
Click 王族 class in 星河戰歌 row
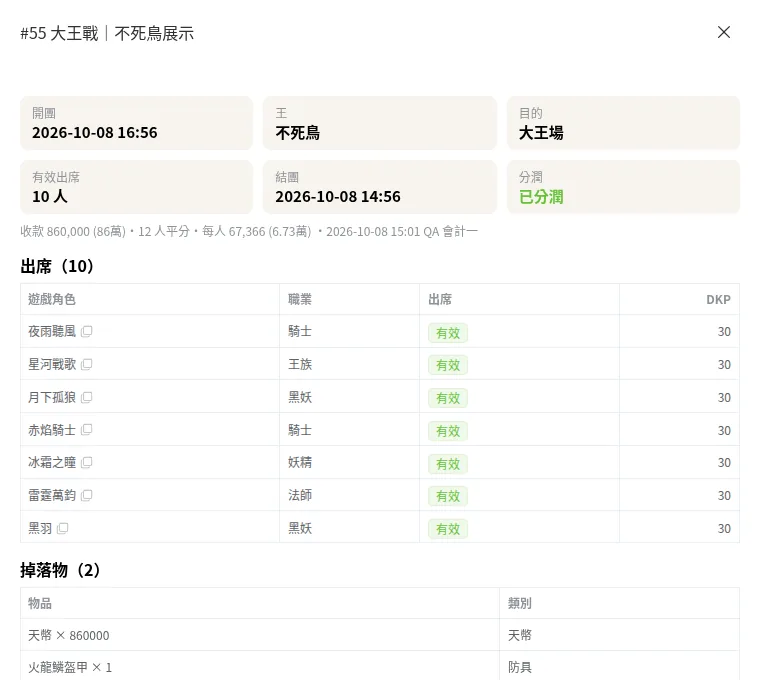pyautogui.click(x=300, y=364)
